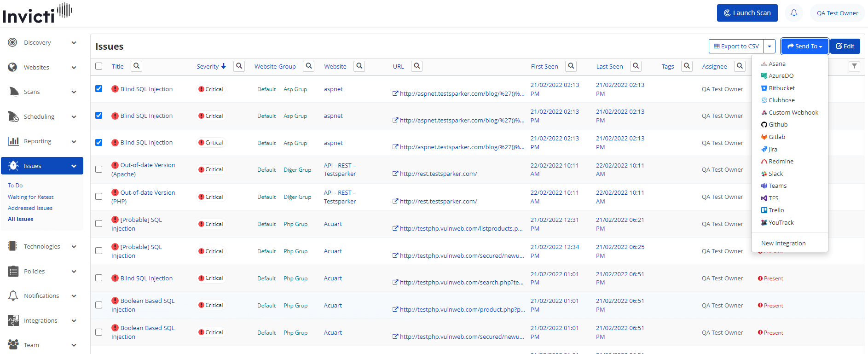
Task: Collapse the Issues menu chevron
Action: click(74, 166)
